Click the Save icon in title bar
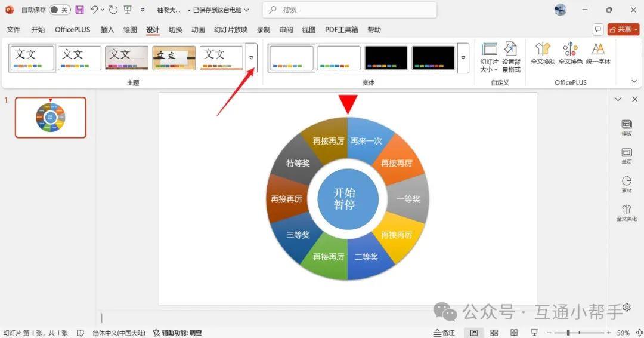The height and width of the screenshot is (338, 644). (x=80, y=10)
